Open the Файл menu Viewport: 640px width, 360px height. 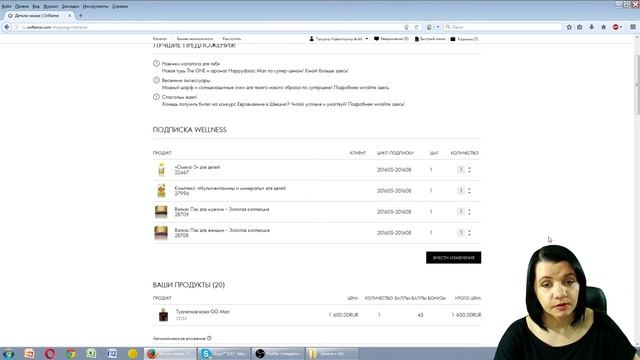point(7,7)
